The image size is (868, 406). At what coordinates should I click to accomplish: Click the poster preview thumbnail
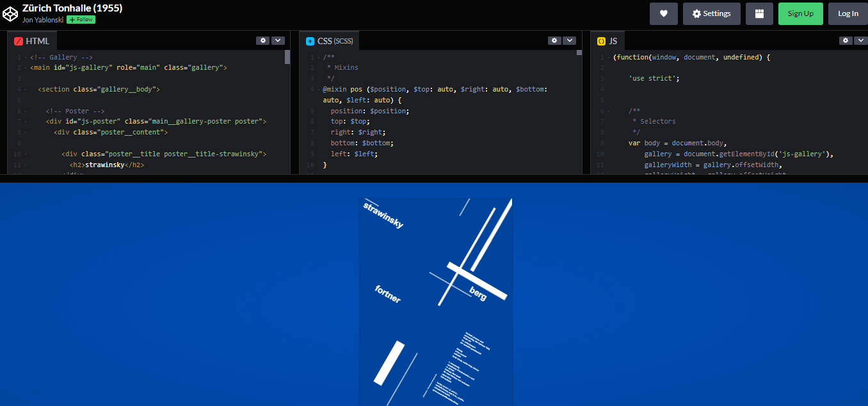pyautogui.click(x=436, y=302)
